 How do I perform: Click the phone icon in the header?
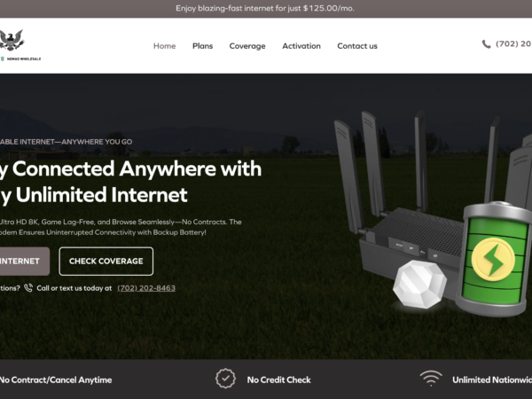(486, 44)
